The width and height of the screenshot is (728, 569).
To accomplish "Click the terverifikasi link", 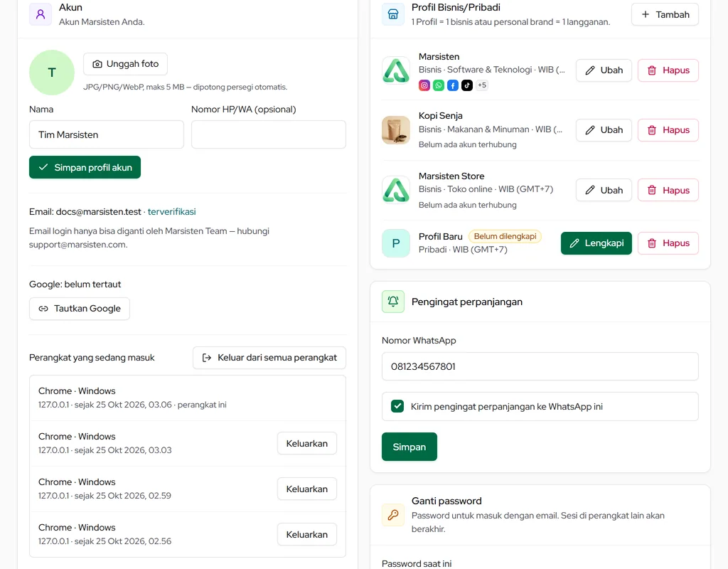I will pos(172,212).
